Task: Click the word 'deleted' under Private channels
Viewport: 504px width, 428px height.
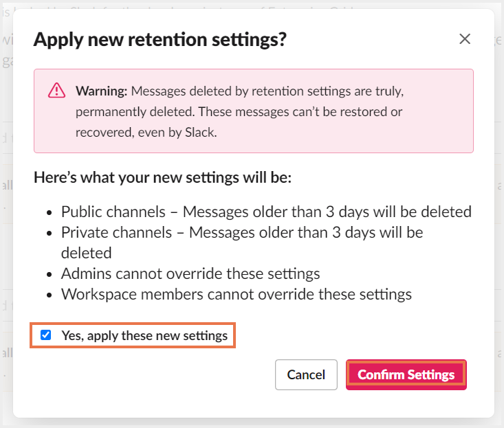Action: [x=86, y=253]
